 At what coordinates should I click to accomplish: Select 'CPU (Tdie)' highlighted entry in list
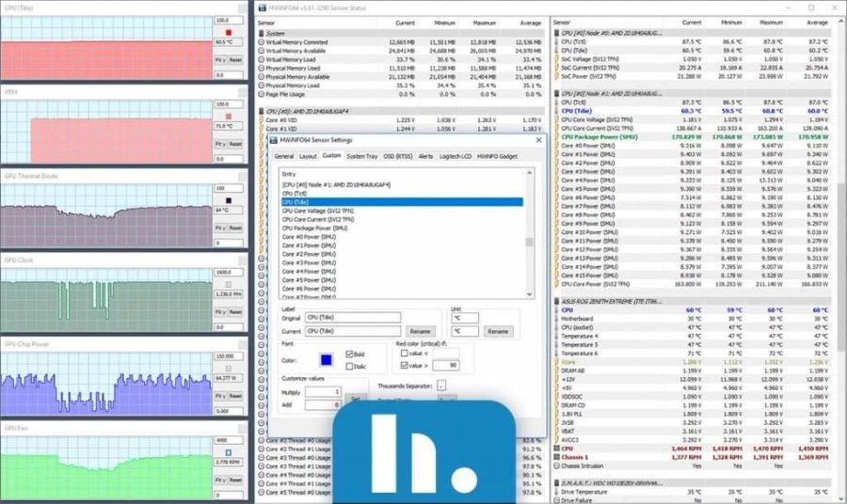pos(403,202)
